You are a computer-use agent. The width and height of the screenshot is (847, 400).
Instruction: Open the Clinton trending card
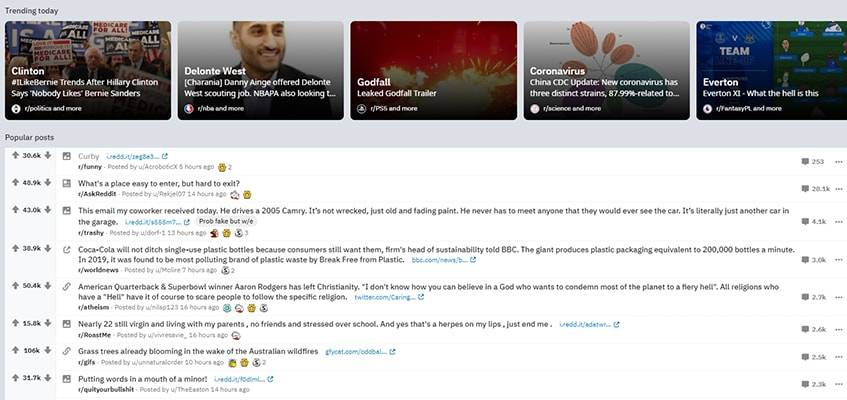88,70
